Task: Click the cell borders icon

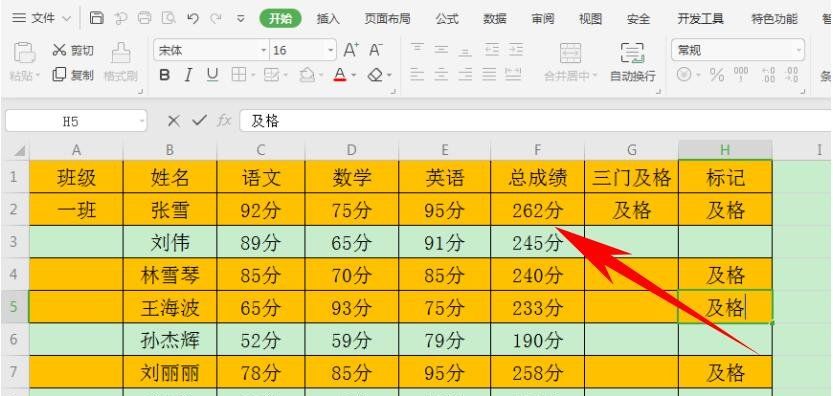Action: (239, 75)
